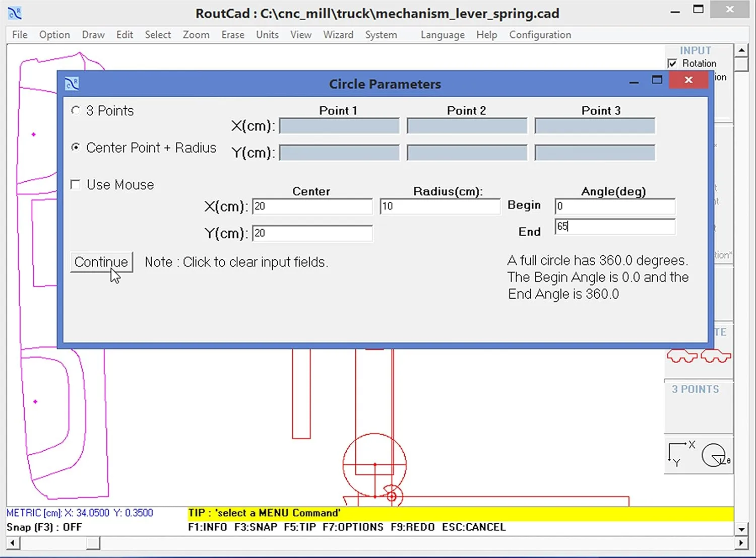756x558 pixels.
Task: Uncheck the Rotation input checkbox
Action: click(x=673, y=63)
